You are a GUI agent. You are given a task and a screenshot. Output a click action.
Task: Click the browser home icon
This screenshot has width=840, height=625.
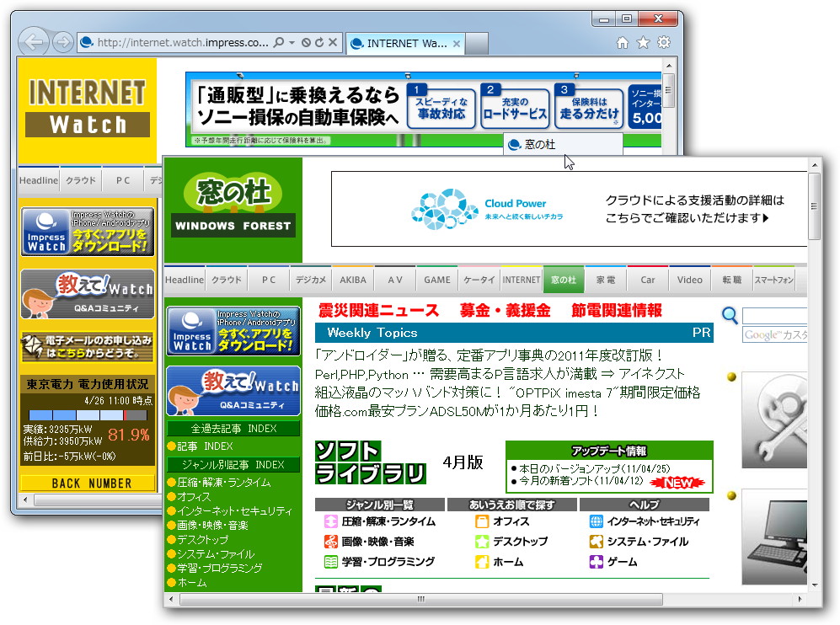621,40
